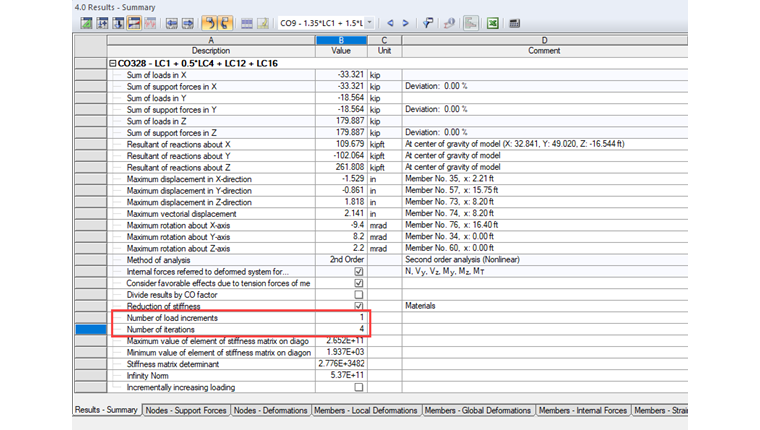Screen dimensions: 760x430
Task: Click the Maximum displacement in X-direction row
Action: 397,179
